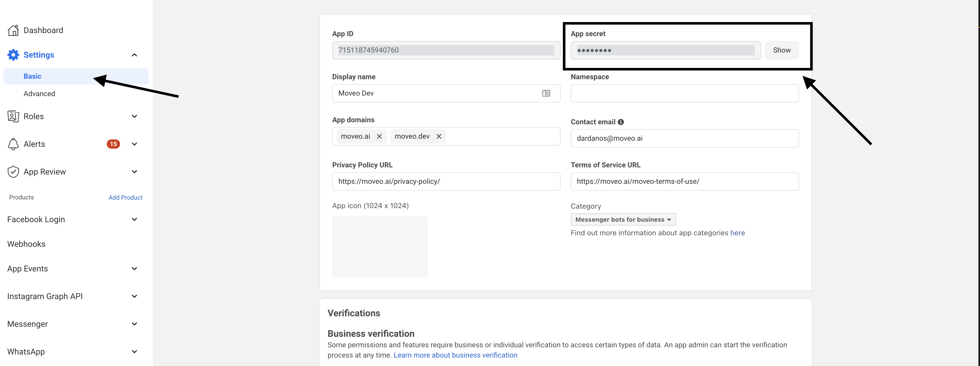Screen dimensions: 980x366
Task: Expand the Roles section
Action: coord(134,116)
